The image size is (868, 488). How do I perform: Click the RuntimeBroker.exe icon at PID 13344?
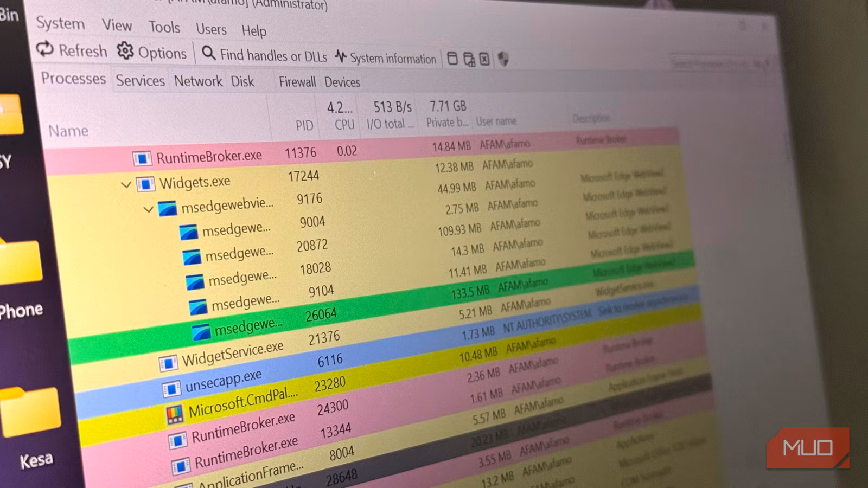[181, 466]
